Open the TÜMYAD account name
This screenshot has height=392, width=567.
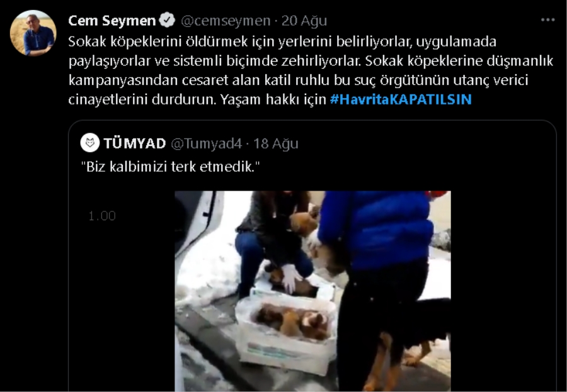(x=135, y=143)
